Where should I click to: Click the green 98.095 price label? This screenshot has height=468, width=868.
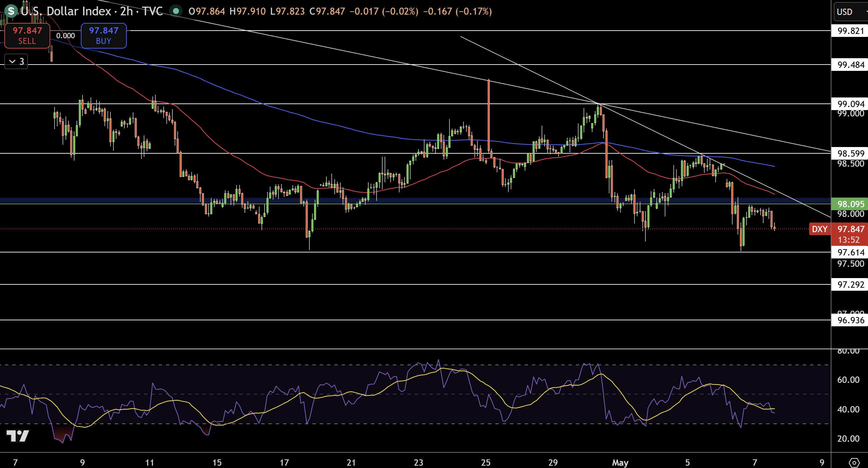click(850, 204)
